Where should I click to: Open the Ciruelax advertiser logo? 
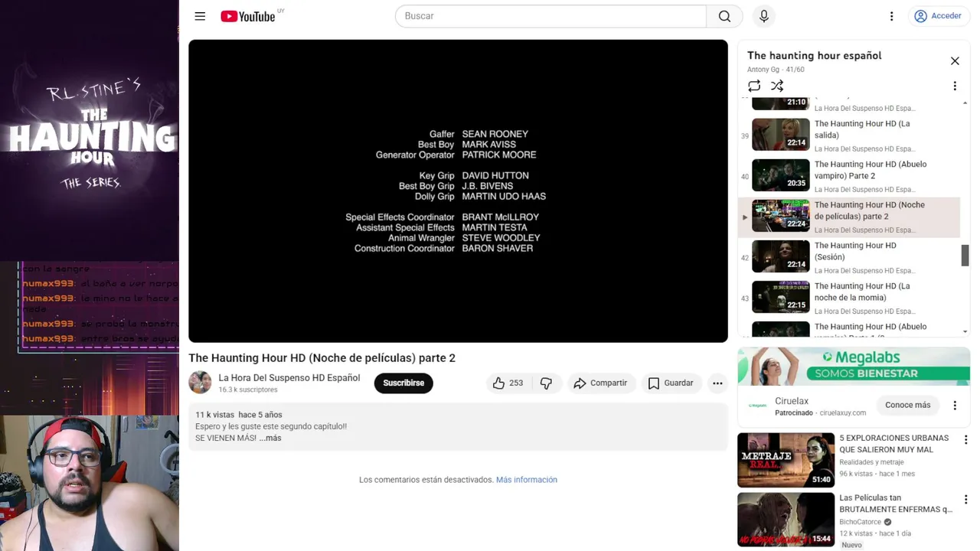[757, 406]
